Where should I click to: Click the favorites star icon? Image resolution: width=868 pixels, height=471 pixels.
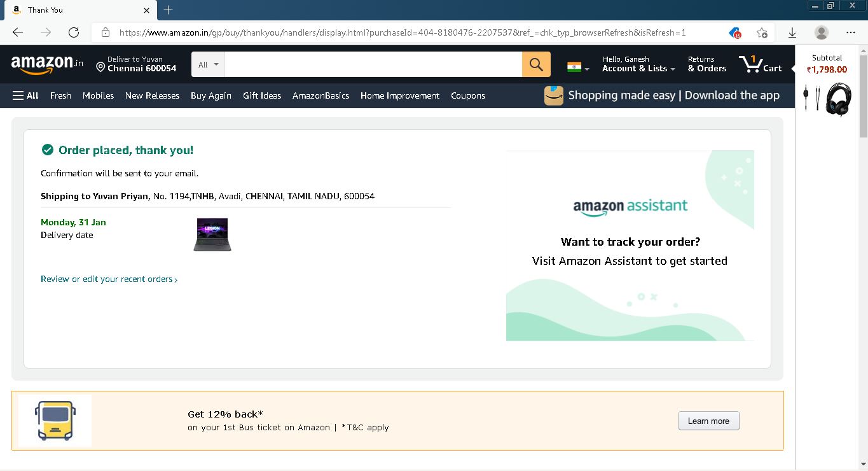[x=762, y=32]
